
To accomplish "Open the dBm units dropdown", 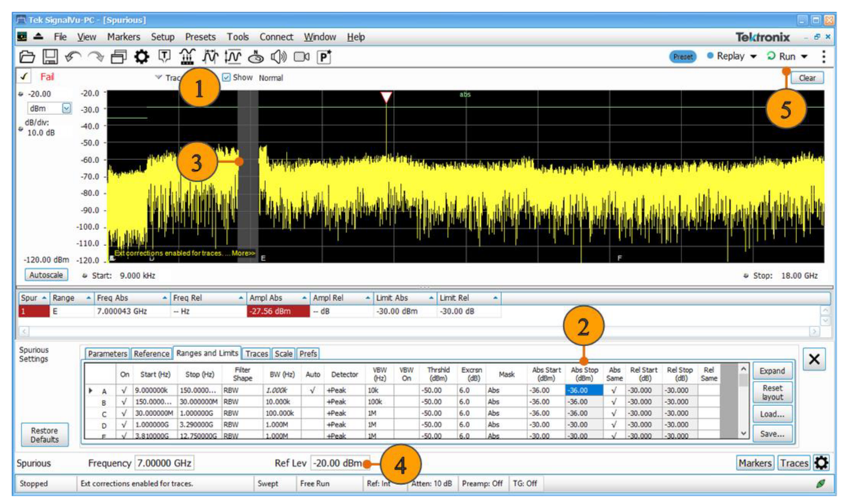I will click(66, 109).
